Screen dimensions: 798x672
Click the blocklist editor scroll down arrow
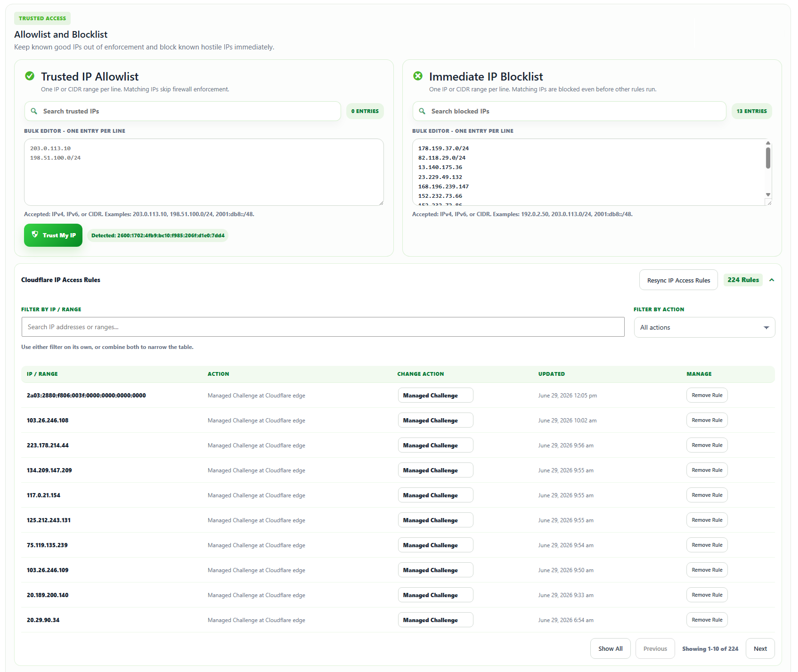(x=768, y=194)
